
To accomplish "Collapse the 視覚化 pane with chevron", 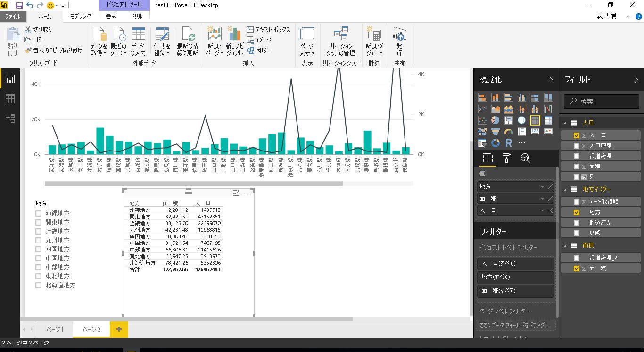I will point(551,80).
